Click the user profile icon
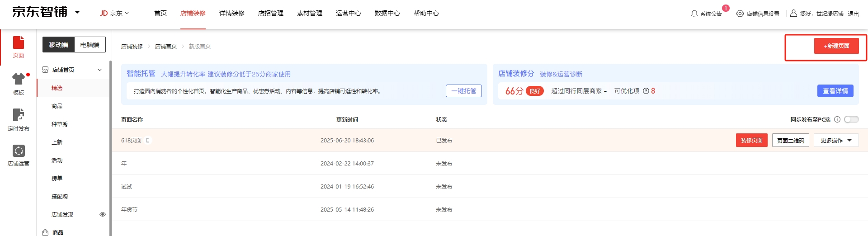 click(793, 14)
